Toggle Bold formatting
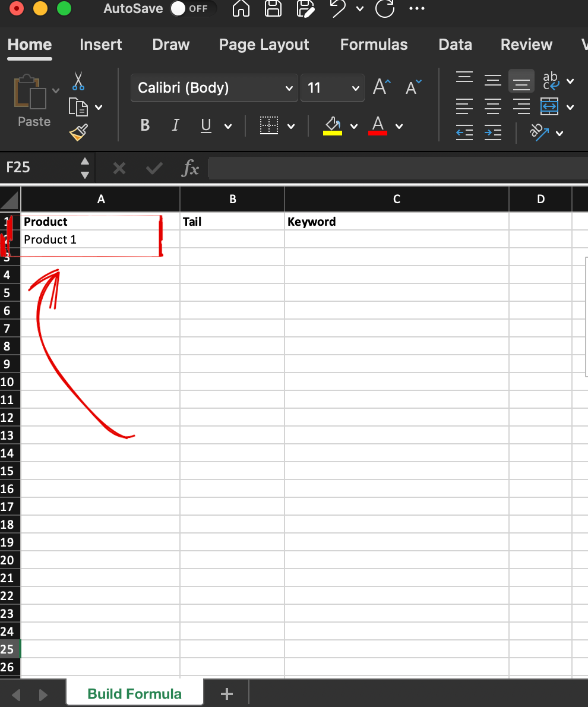The image size is (588, 707). 145,125
